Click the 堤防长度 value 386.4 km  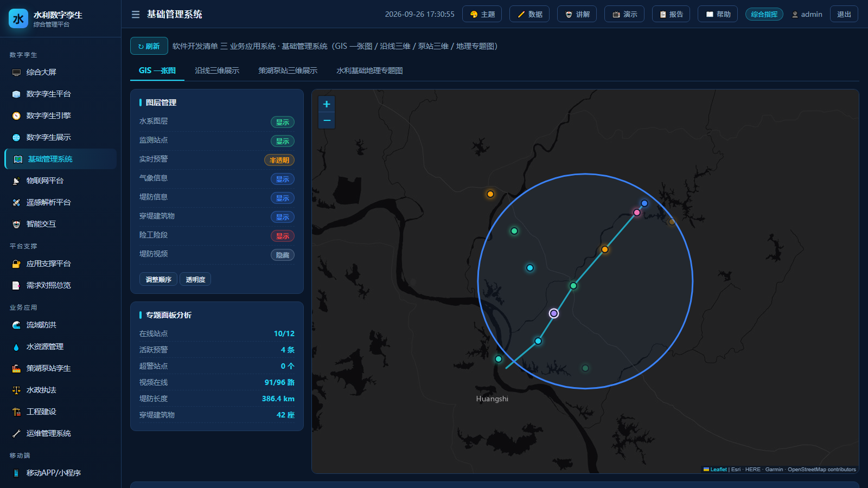pyautogui.click(x=278, y=399)
